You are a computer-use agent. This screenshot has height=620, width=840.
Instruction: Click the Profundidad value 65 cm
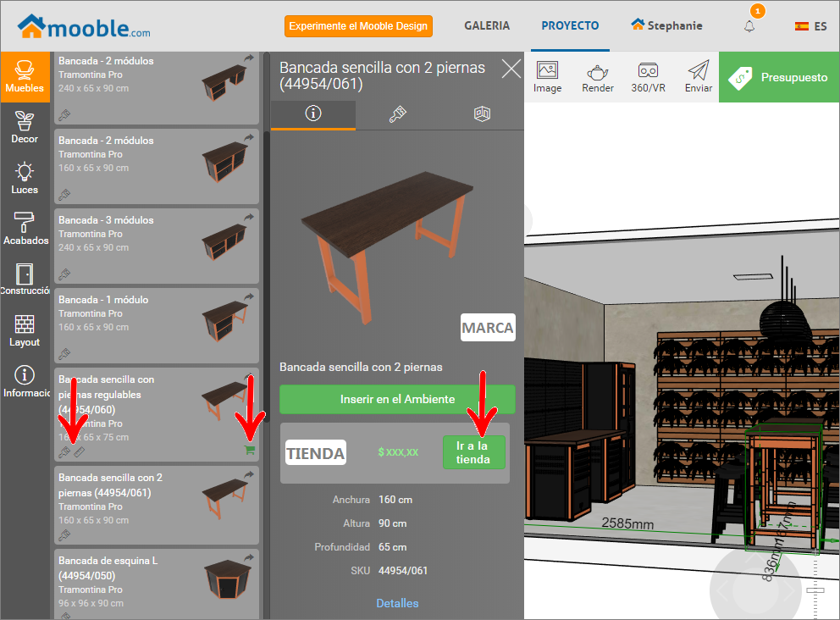(393, 547)
